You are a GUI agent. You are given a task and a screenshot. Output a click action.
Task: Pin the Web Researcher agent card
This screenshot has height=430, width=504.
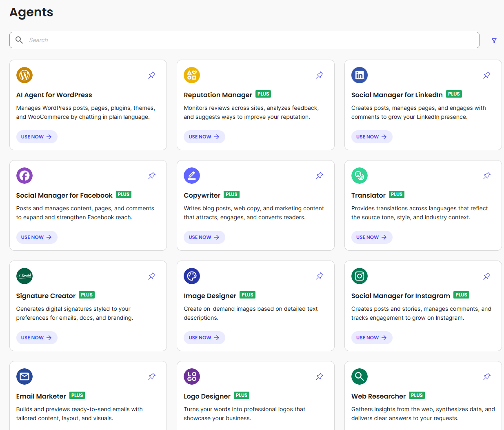(x=487, y=377)
